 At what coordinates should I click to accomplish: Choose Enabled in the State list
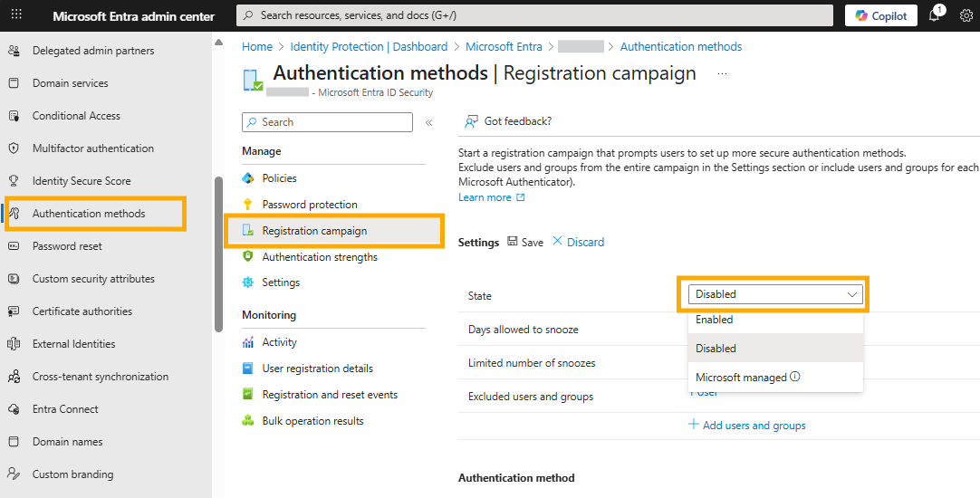(x=775, y=320)
